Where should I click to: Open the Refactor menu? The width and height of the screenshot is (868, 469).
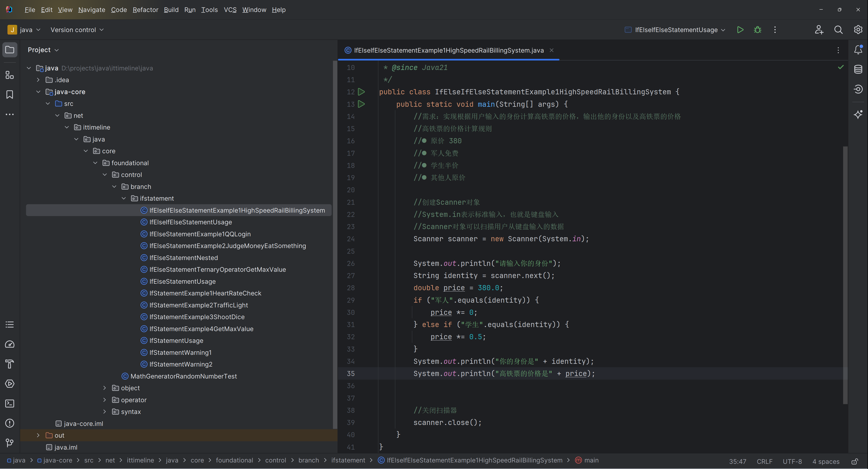click(145, 10)
